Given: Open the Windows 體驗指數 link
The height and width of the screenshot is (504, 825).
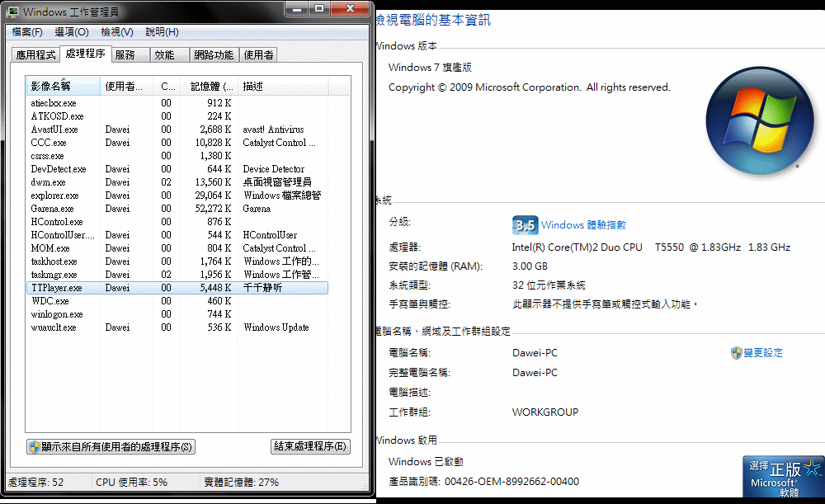Looking at the screenshot, I should (x=583, y=225).
